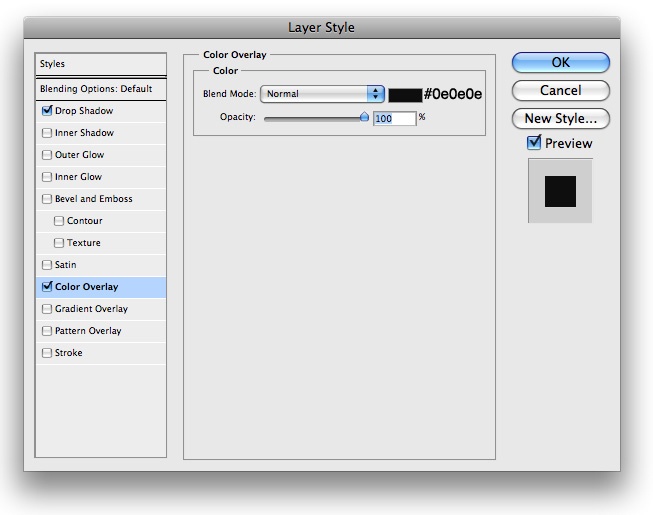Enable the Inner Shadow checkbox
Screen dimensions: 653x515
[47, 133]
